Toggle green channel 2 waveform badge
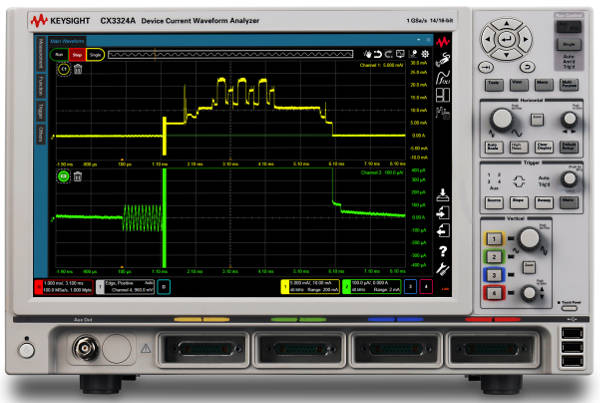 (65, 176)
